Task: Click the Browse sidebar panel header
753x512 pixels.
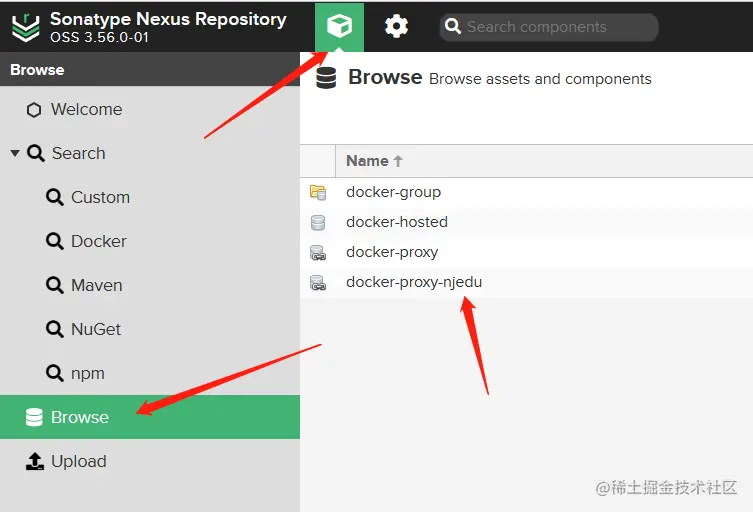Action: [x=150, y=70]
